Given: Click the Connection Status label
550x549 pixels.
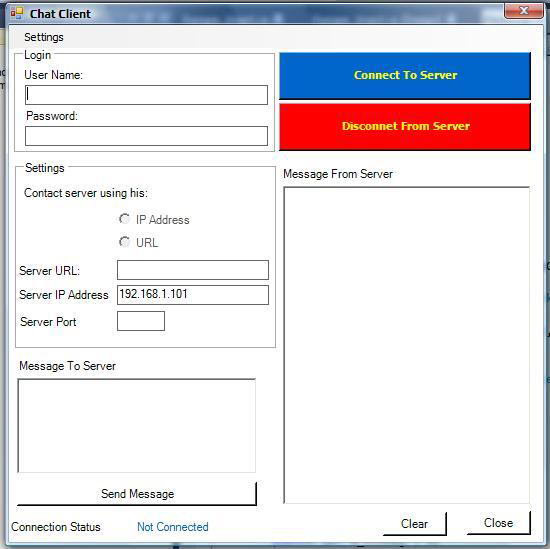Looking at the screenshot, I should 56,527.
